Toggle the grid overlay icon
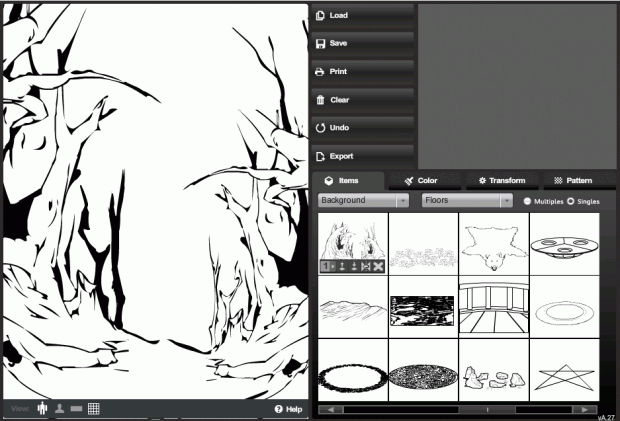620x421 pixels. [x=94, y=409]
